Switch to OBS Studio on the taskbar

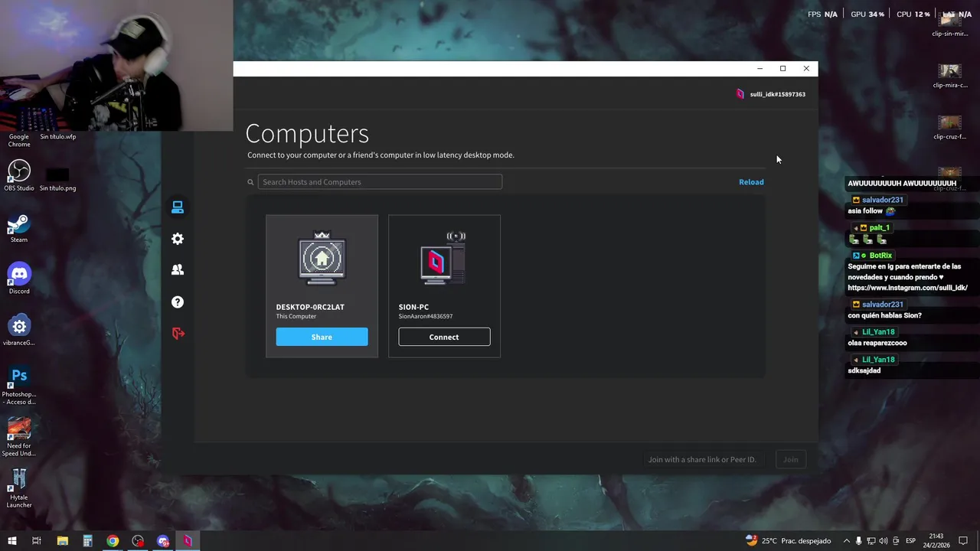coord(138,541)
